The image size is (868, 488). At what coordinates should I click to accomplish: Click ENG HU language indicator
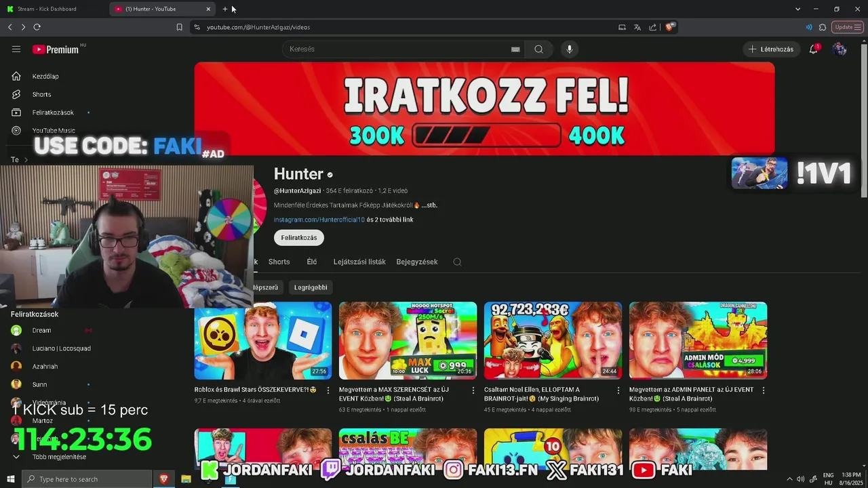[828, 479]
